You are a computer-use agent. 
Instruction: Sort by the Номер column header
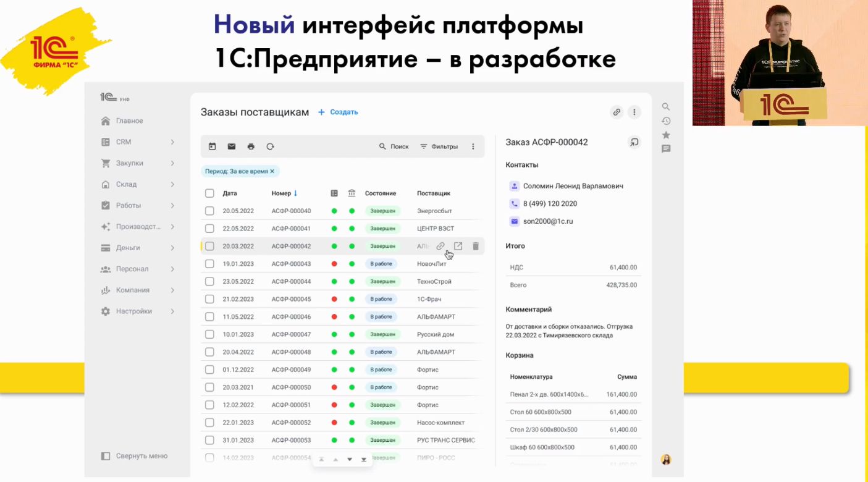pos(284,193)
